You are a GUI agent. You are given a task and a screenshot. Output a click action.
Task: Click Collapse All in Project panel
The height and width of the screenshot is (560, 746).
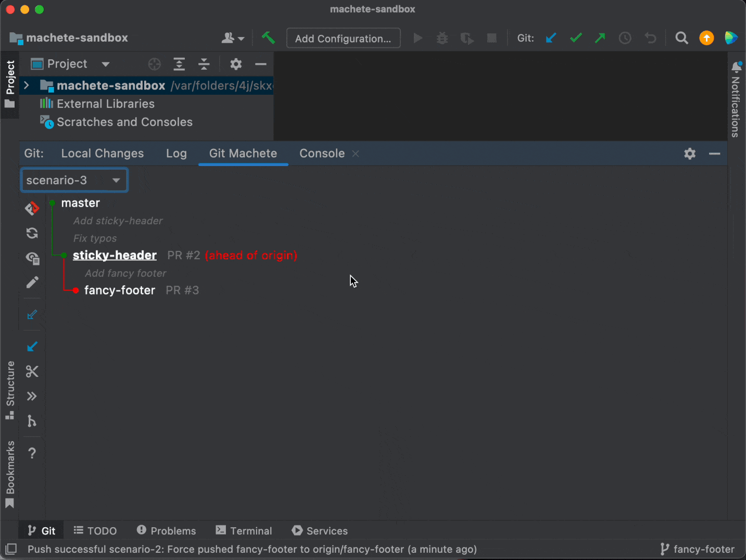click(204, 64)
